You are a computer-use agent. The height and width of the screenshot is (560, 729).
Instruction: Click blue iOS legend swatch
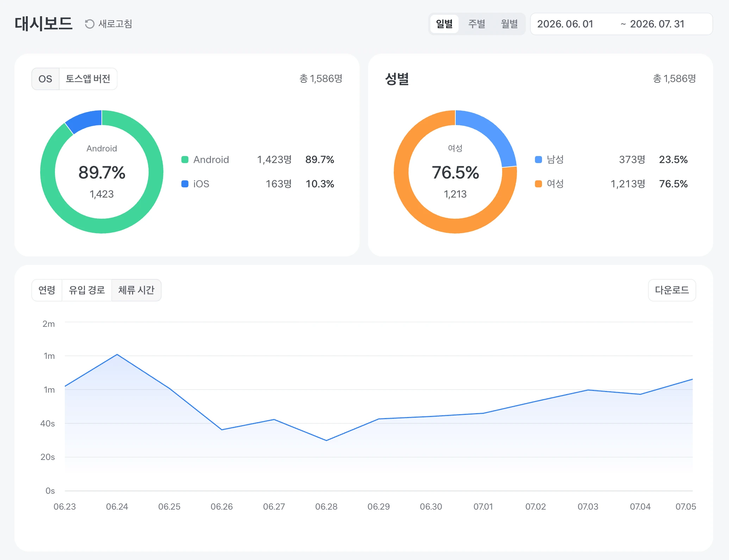coord(185,184)
